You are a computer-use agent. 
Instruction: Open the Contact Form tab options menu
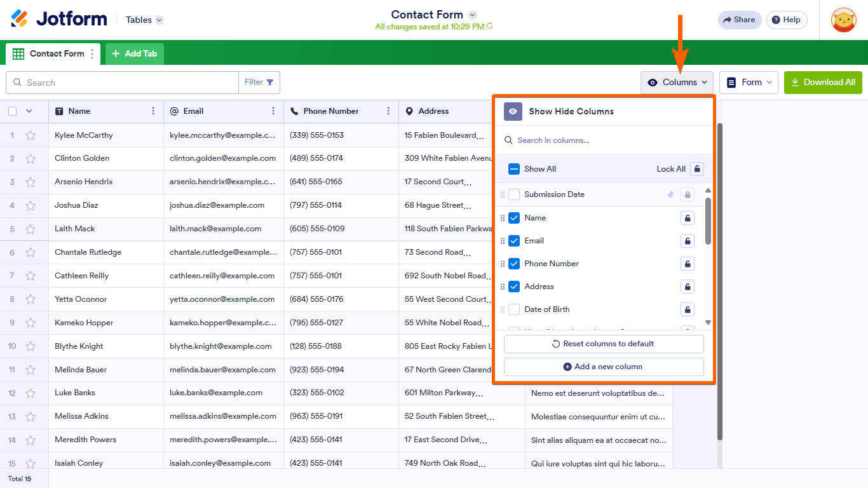92,54
